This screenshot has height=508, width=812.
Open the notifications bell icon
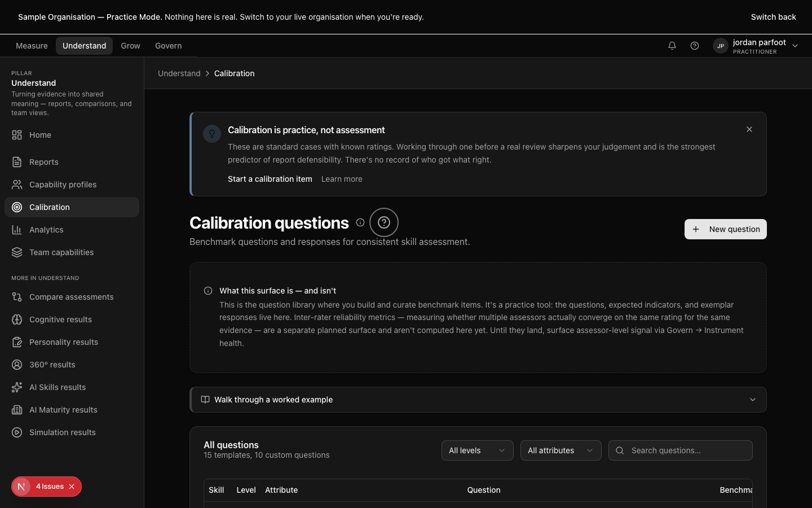tap(672, 46)
